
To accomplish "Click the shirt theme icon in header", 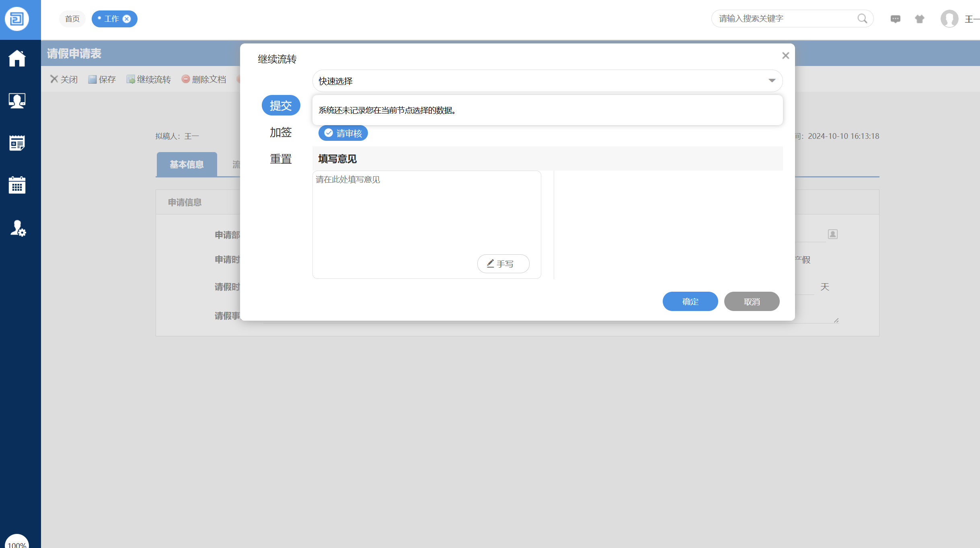I will pos(920,19).
